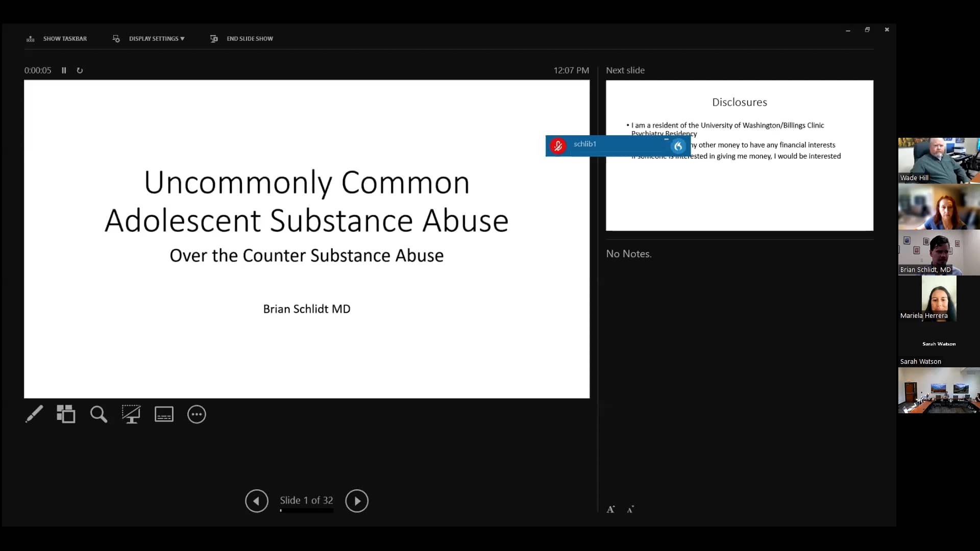Screen dimensions: 980x551
Task: Increase the notes text size
Action: (x=611, y=509)
